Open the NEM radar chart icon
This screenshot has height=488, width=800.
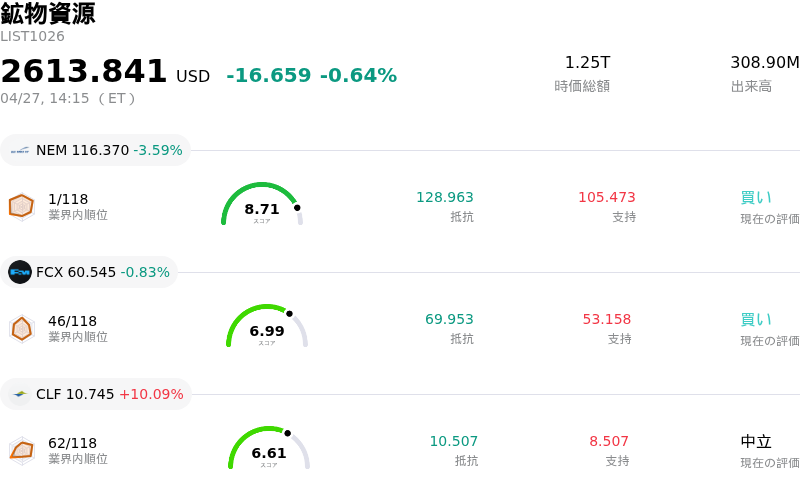(x=21, y=206)
